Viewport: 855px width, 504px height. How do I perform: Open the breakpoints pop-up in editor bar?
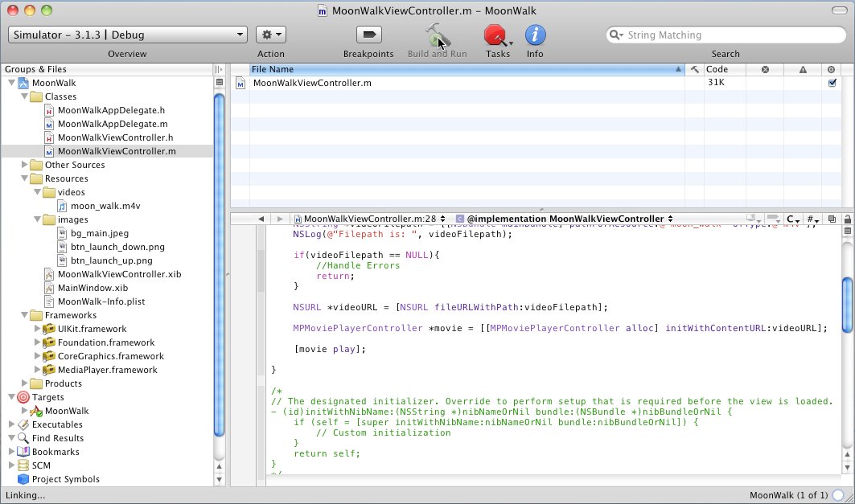click(774, 219)
